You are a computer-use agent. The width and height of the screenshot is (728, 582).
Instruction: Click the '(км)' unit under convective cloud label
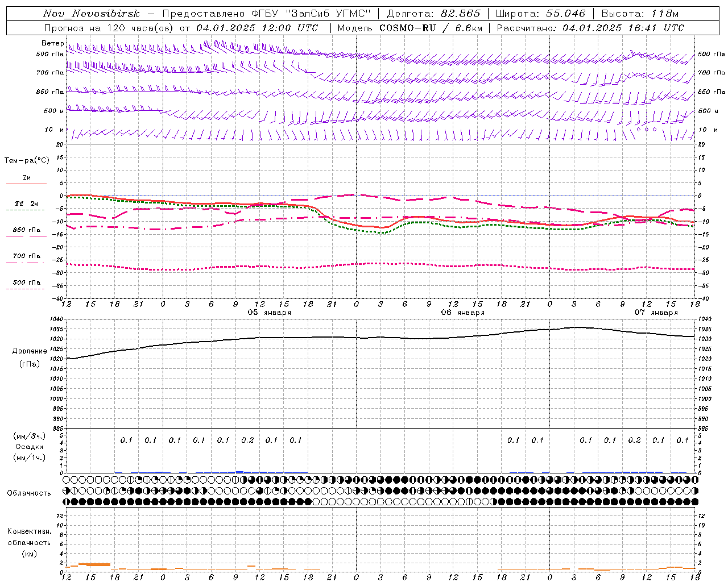[x=29, y=554]
